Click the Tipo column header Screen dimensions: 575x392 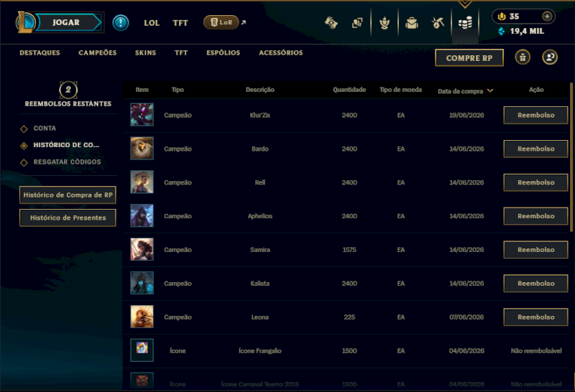178,90
